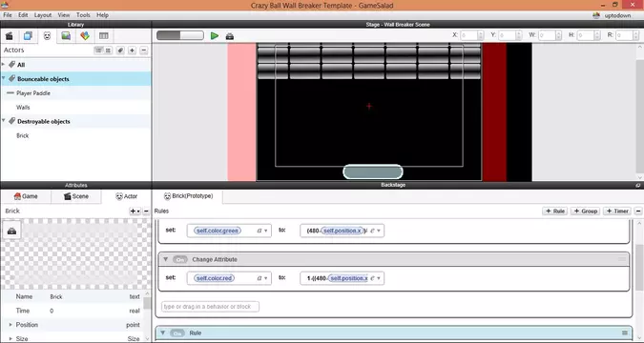
Task: Add a new actor with plus icon
Action: [x=132, y=50]
